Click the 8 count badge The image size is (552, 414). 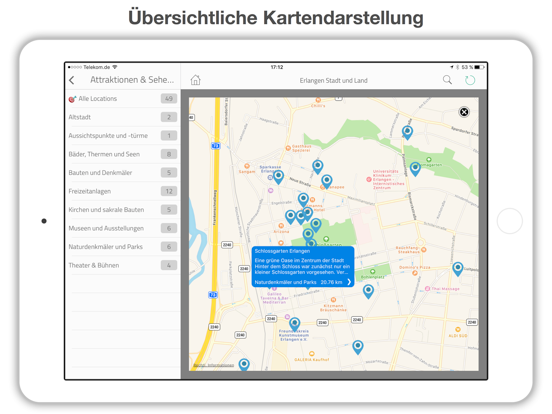coord(169,154)
